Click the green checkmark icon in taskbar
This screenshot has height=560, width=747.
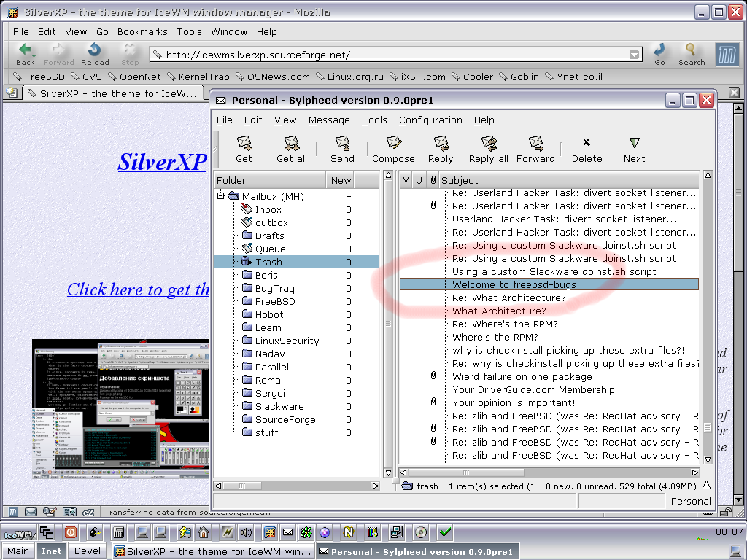(444, 532)
